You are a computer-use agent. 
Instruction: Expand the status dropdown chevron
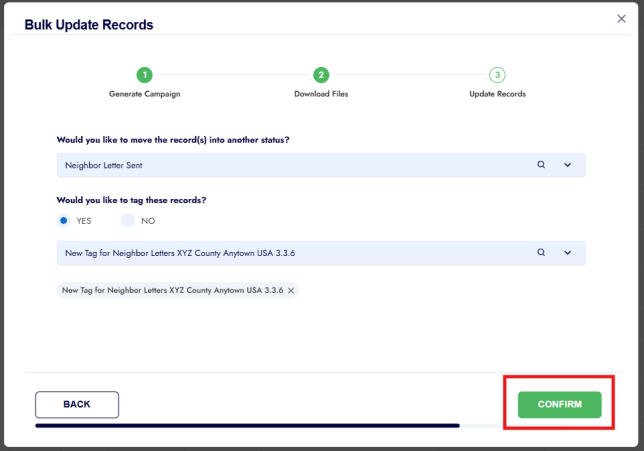click(x=567, y=165)
